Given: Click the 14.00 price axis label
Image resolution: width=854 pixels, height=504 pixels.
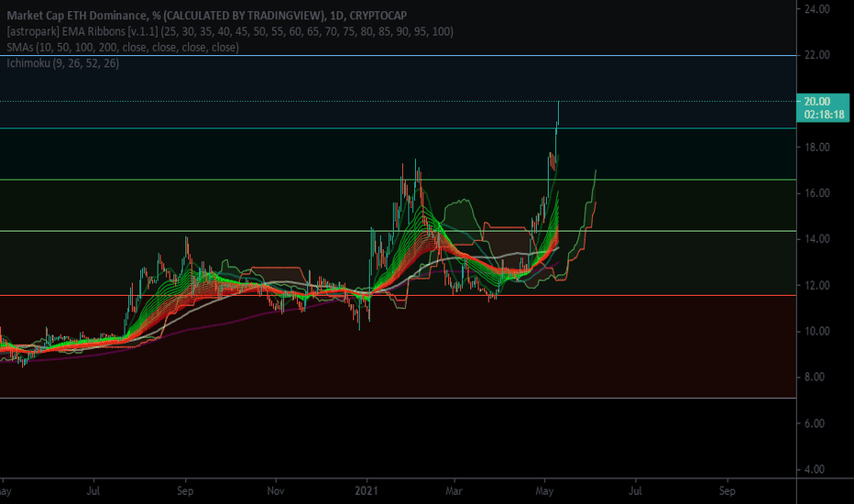Looking at the screenshot, I should coord(817,238).
